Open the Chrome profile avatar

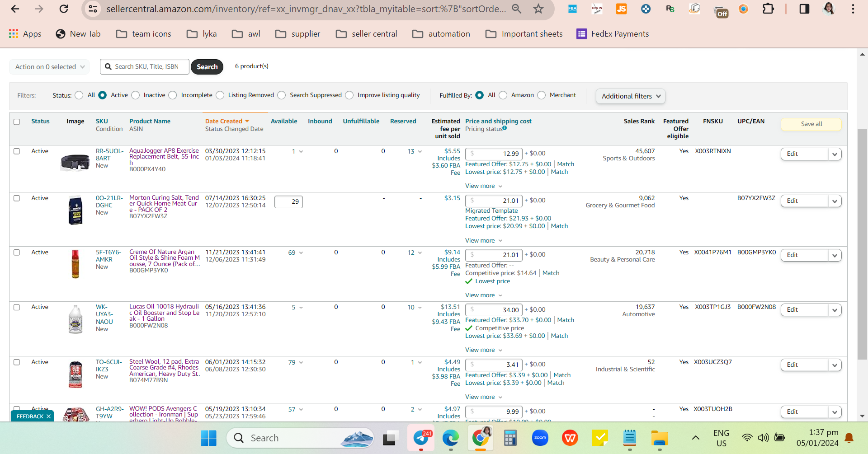[x=829, y=9]
